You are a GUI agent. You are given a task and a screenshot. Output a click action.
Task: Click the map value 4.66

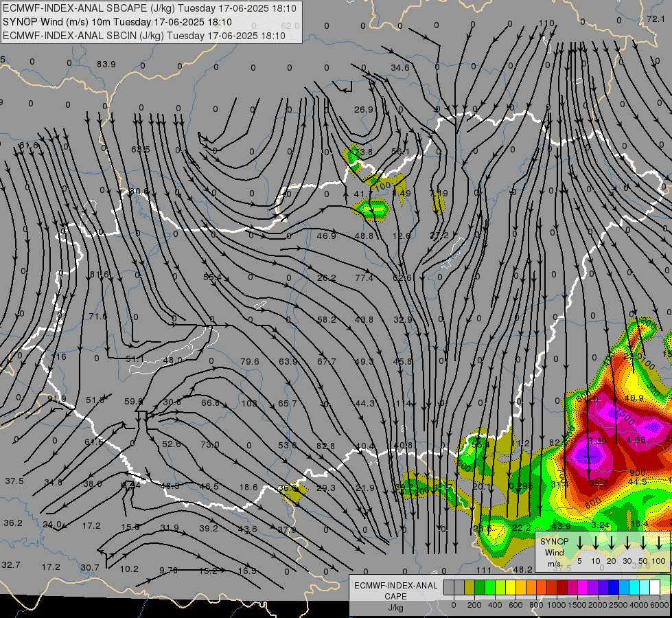pos(636,440)
